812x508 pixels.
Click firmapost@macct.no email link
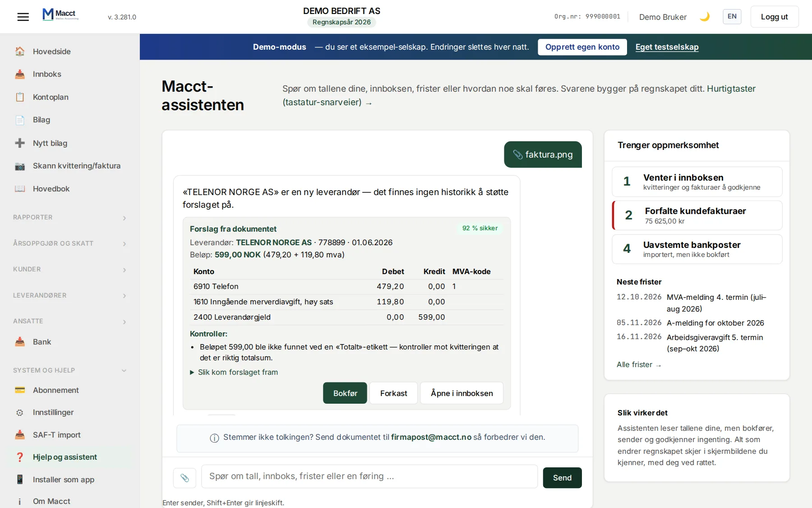(x=431, y=437)
